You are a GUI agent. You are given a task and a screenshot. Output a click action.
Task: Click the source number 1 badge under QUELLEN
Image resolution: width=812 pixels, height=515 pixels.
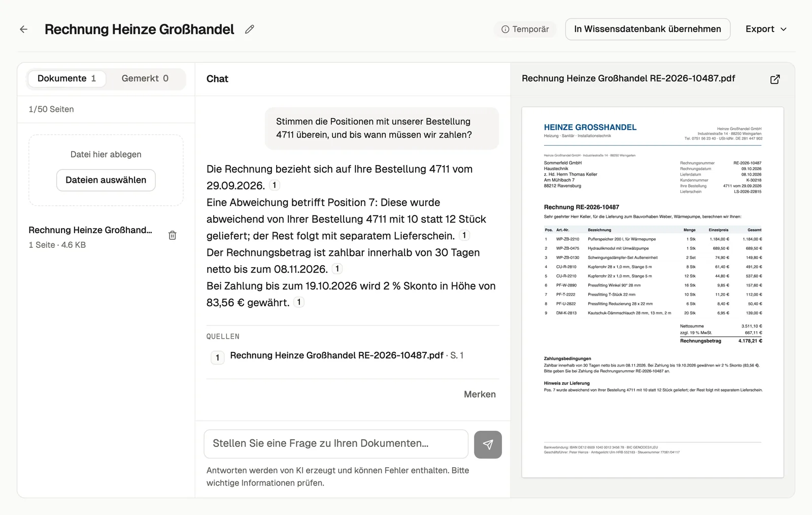(x=217, y=358)
